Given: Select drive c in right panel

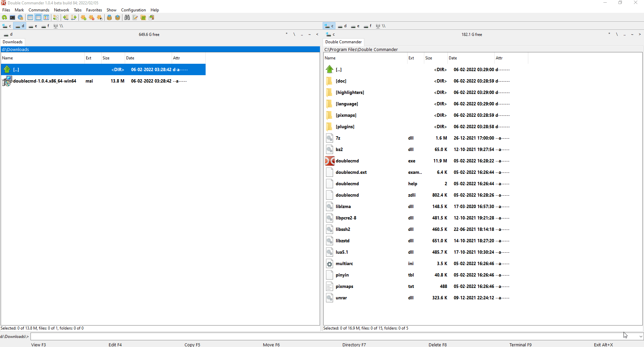Looking at the screenshot, I should click(x=329, y=26).
